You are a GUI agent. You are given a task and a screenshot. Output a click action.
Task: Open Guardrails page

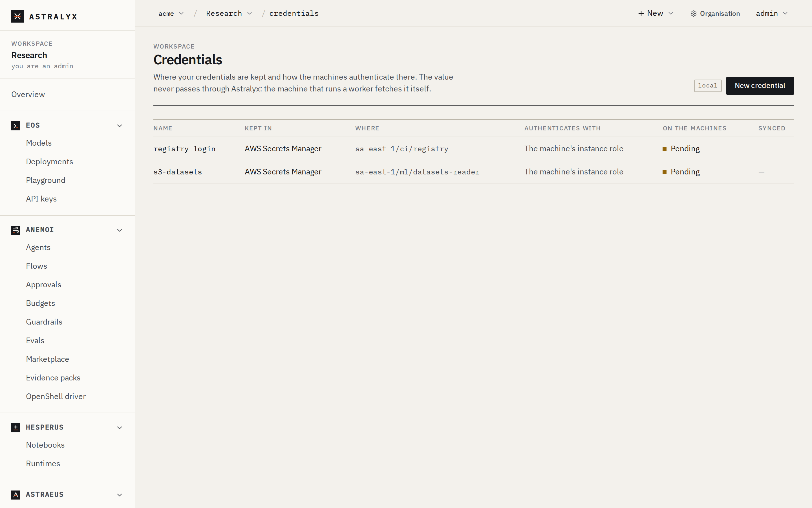44,322
